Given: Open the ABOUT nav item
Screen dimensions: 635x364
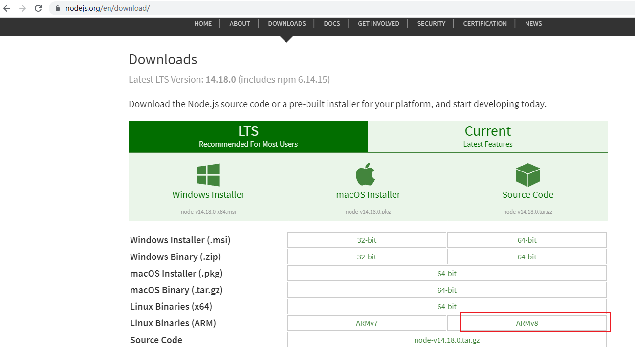Looking at the screenshot, I should (x=240, y=23).
